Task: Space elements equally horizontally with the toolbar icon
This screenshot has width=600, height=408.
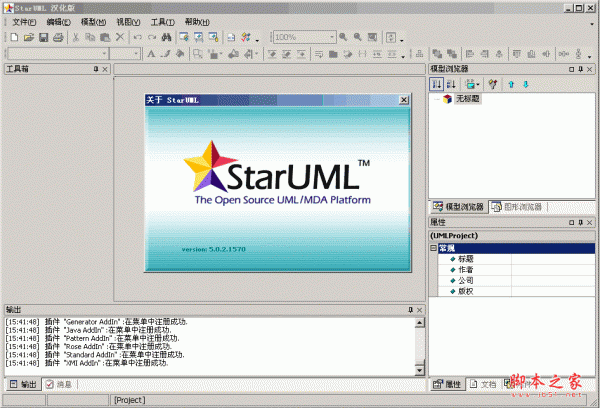Action: (563, 54)
